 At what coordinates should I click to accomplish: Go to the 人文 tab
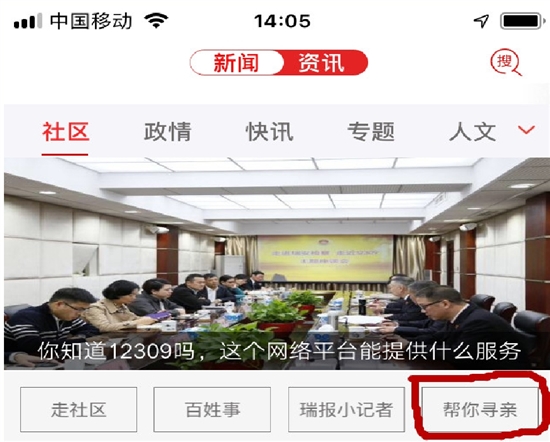tap(472, 132)
